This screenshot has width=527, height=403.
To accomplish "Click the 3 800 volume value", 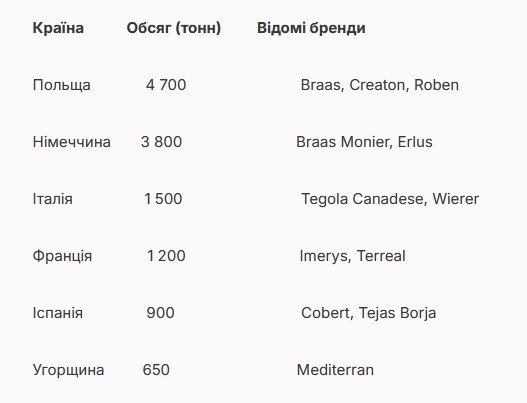I will 162,142.
